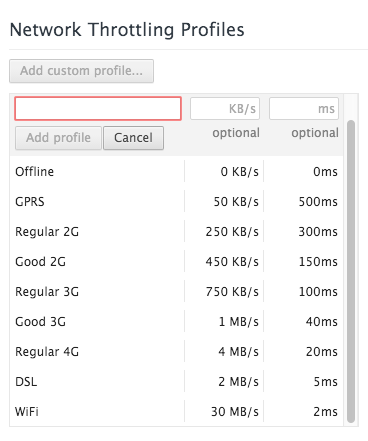Select the Good 3G profile
Image resolution: width=368 pixels, height=441 pixels.
(176, 321)
